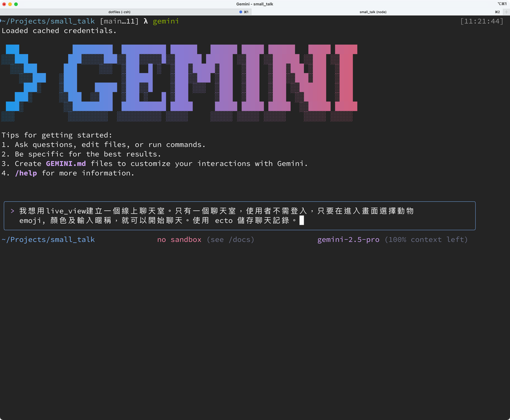Click the blue activity dot on dotfiles tab
The height and width of the screenshot is (420, 510).
[x=241, y=12]
